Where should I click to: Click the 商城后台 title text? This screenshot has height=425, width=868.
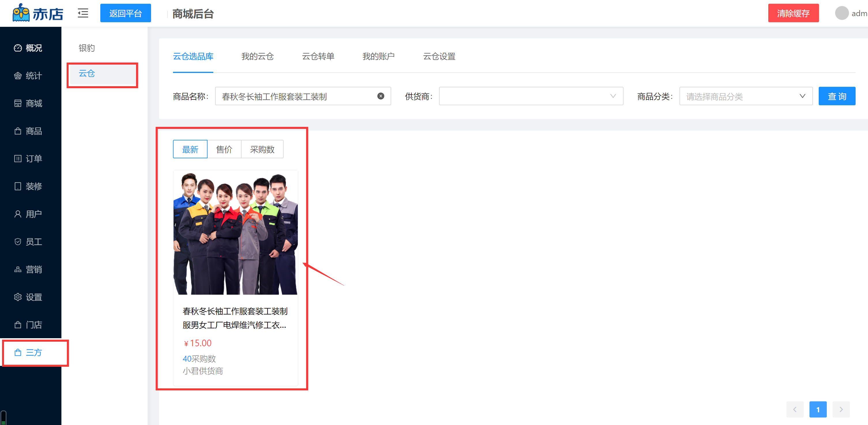[x=193, y=14]
